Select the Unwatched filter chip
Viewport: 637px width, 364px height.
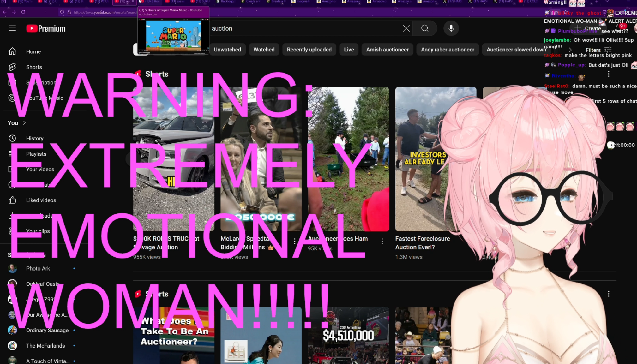pyautogui.click(x=227, y=50)
